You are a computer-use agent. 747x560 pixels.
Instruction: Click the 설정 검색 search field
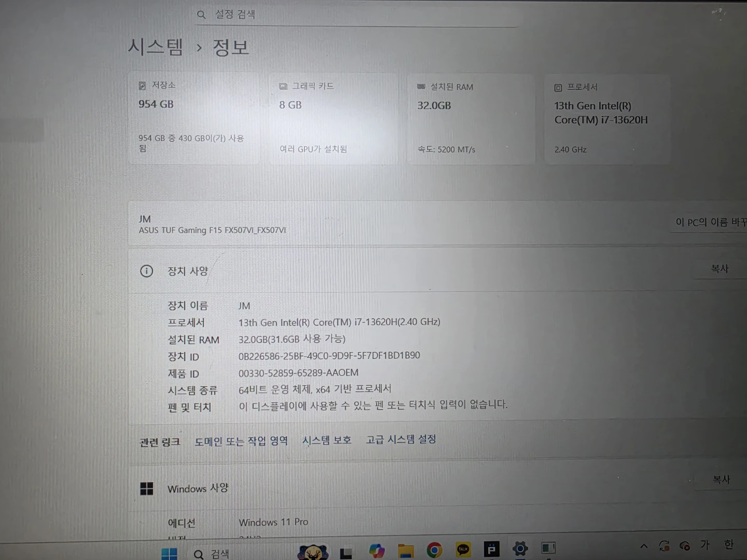[357, 15]
